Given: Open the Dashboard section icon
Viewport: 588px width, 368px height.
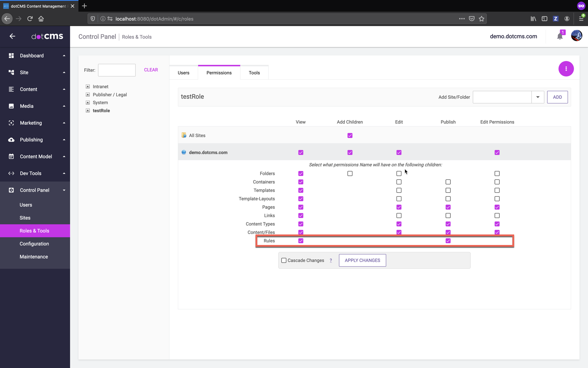Looking at the screenshot, I should [11, 55].
